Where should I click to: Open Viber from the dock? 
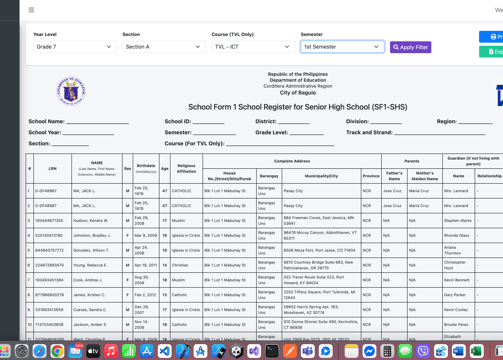[x=423, y=351]
